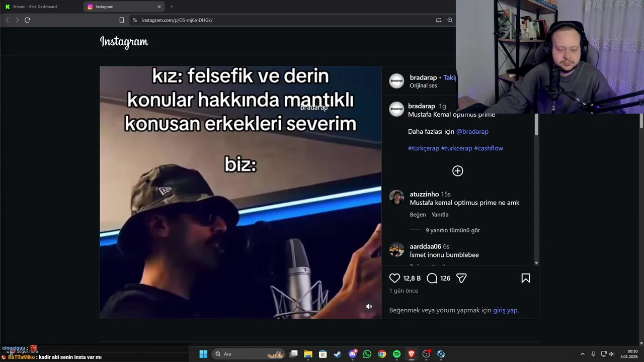Click the 1 gün önce timestamp

[x=404, y=291]
